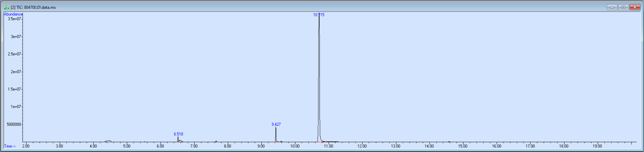
Task: Click the 11.00 time axis tick
Action: tap(329, 146)
